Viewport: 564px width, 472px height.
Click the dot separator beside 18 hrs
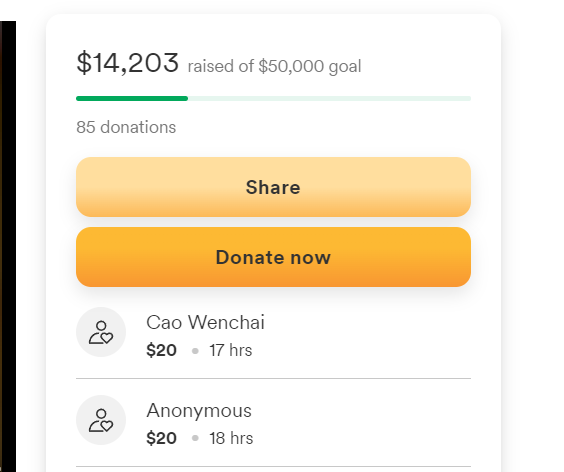coord(195,438)
